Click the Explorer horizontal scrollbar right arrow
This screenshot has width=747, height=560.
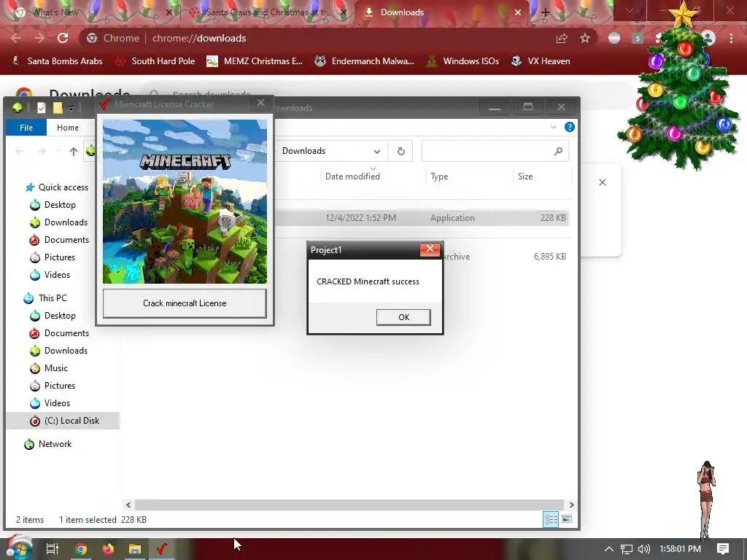point(571,505)
